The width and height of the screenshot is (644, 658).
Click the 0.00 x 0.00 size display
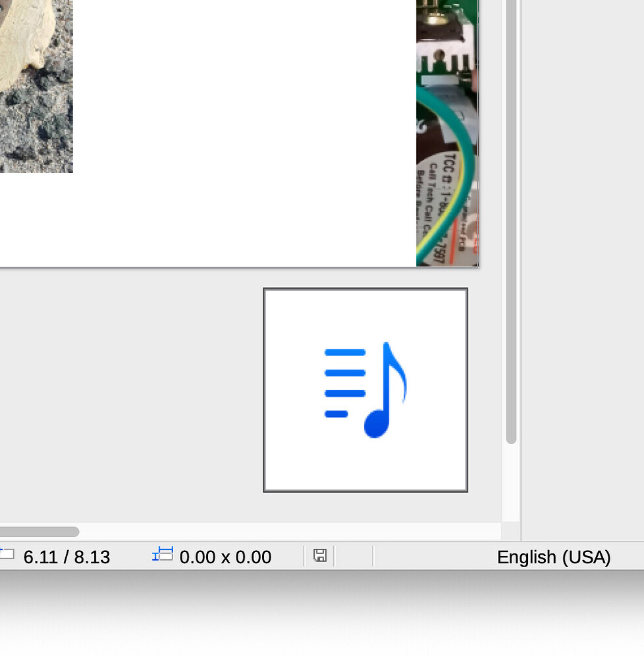click(225, 557)
